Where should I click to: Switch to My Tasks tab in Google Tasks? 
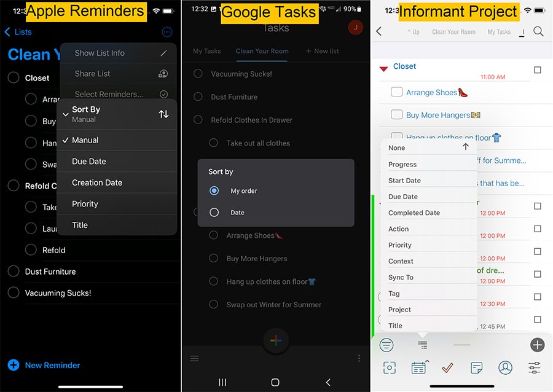[206, 51]
